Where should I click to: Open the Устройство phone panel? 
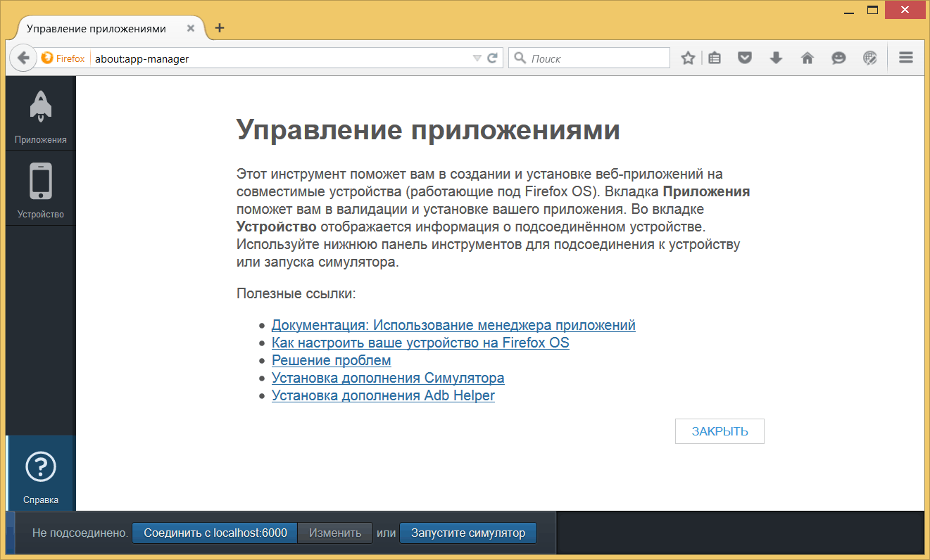coord(40,189)
